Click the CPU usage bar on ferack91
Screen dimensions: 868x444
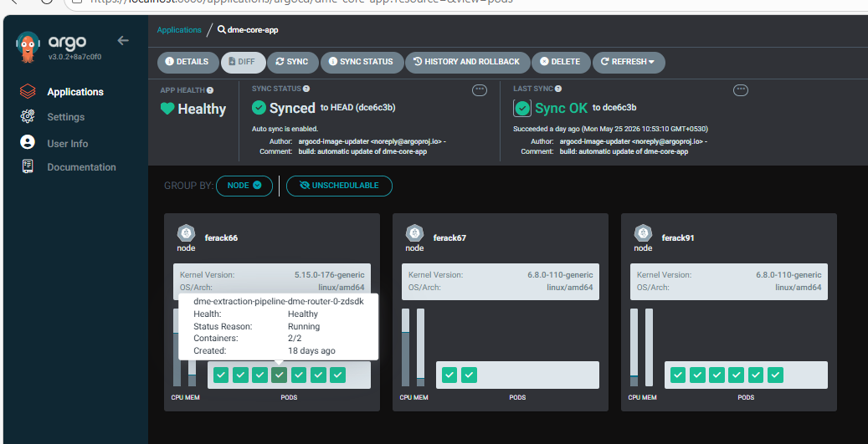click(634, 347)
